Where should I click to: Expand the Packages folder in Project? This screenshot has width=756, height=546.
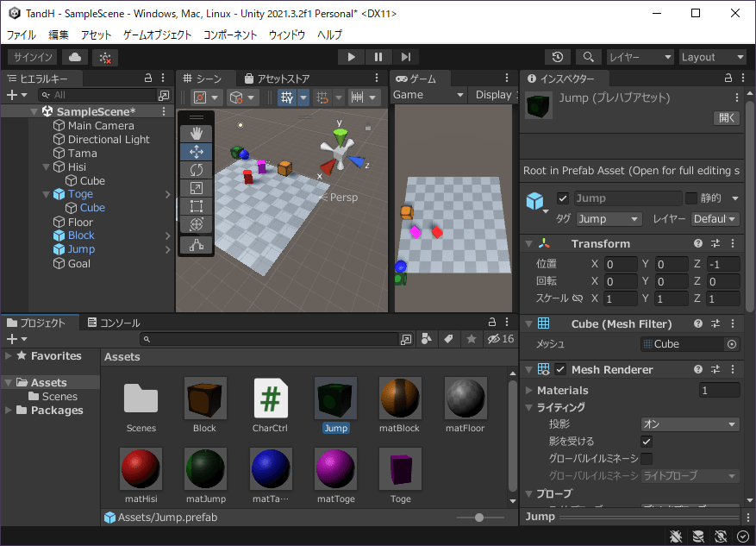[x=9, y=410]
